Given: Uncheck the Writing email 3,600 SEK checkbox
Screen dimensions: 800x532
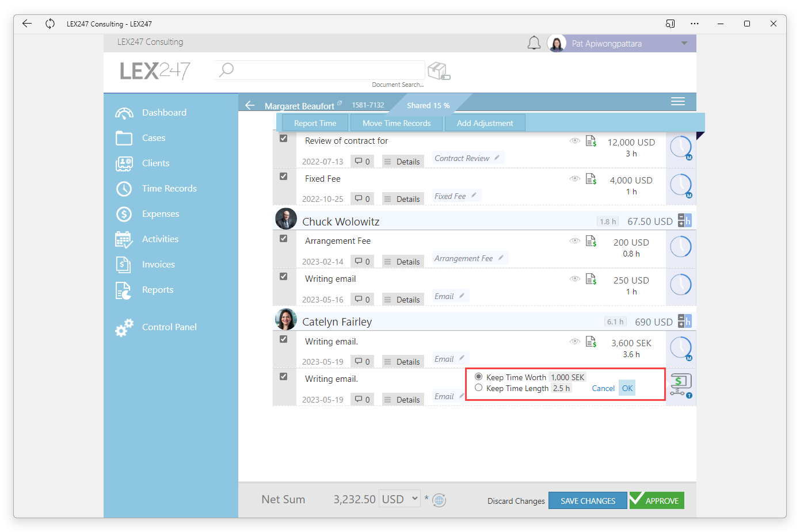Looking at the screenshot, I should (x=284, y=339).
